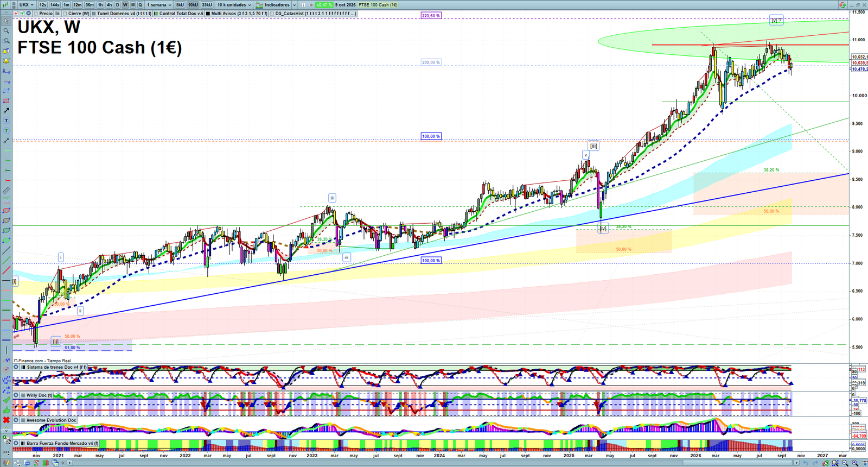Click the red plus icon near Precio
The height and width of the screenshot is (467, 868).
(x=16, y=13)
